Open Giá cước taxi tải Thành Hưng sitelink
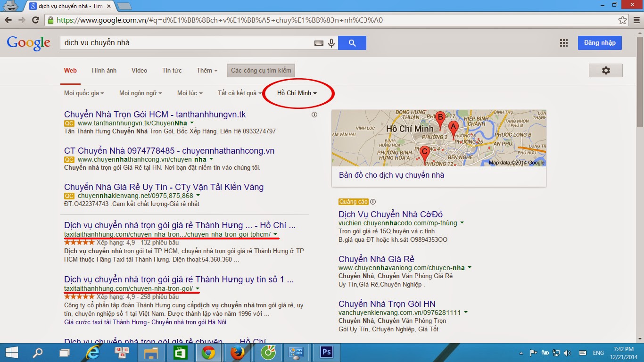This screenshot has width=644, height=362. pos(106,322)
